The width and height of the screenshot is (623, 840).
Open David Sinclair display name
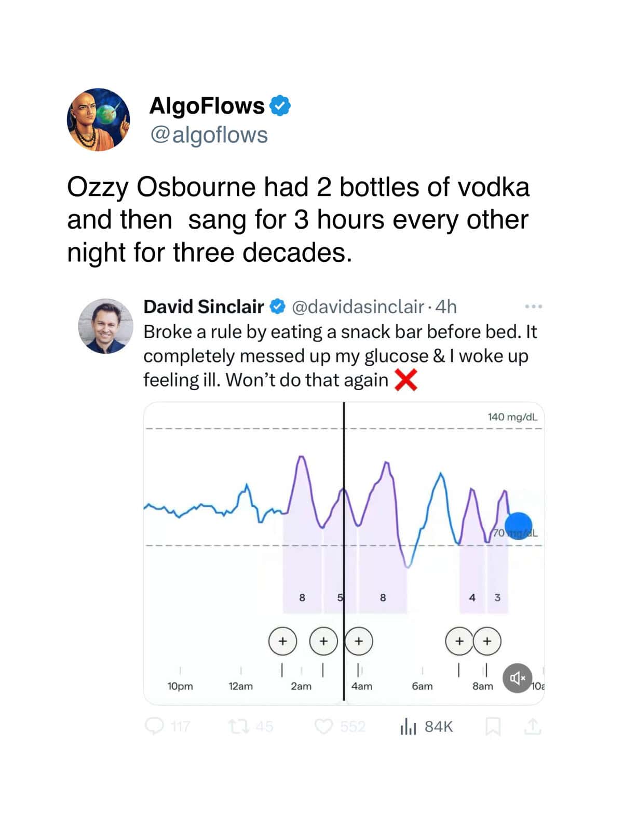tap(204, 306)
